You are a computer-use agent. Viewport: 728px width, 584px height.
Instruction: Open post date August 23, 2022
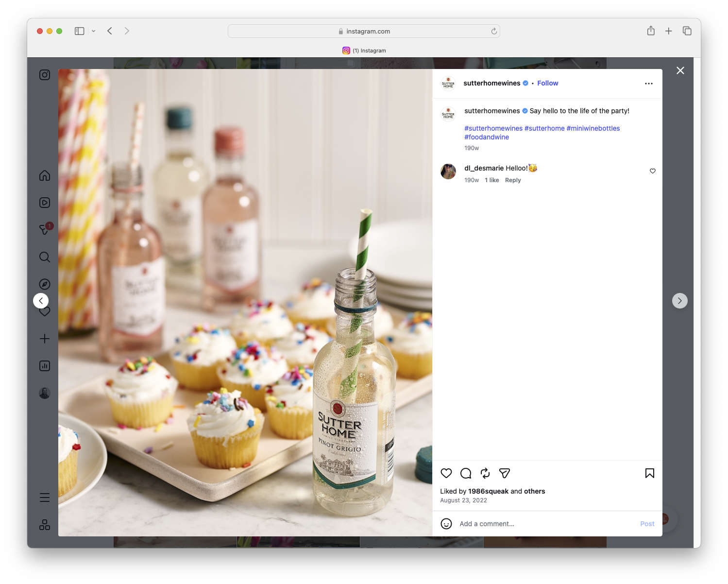pos(464,500)
